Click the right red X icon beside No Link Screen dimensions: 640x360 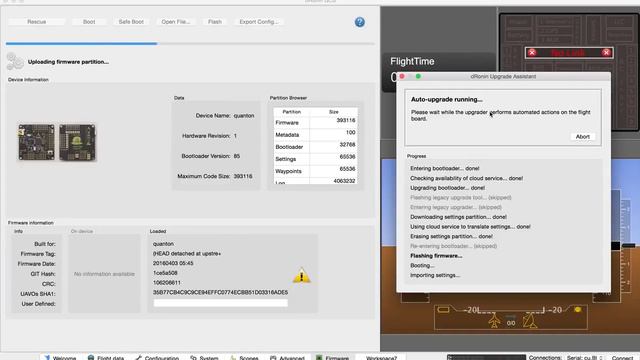point(606,52)
